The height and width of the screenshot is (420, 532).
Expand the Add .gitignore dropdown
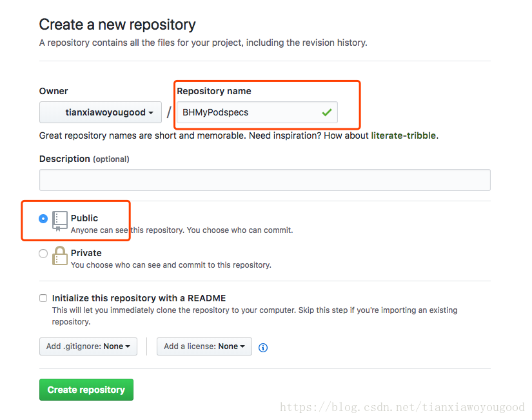[88, 346]
